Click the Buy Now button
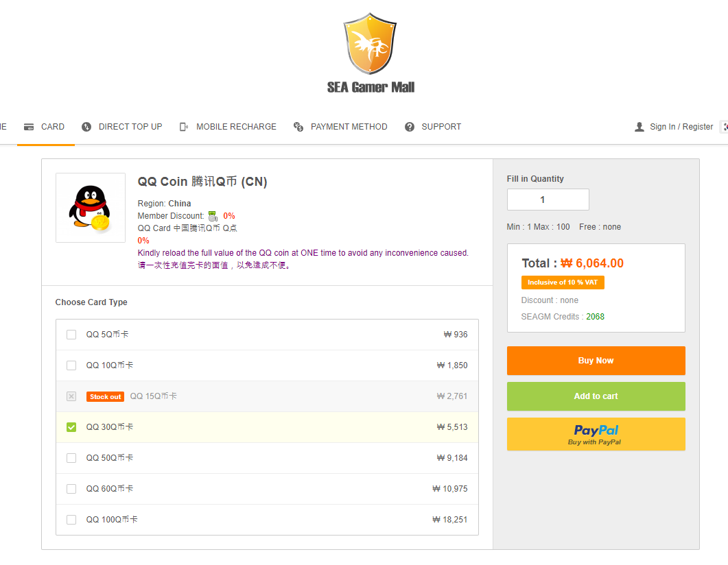Viewport: 728px width, 565px height. point(596,361)
